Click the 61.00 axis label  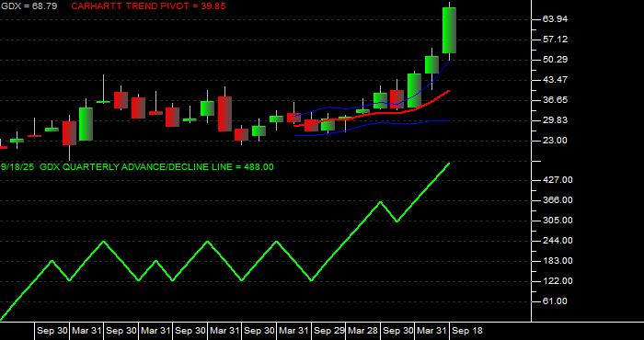pyautogui.click(x=555, y=301)
